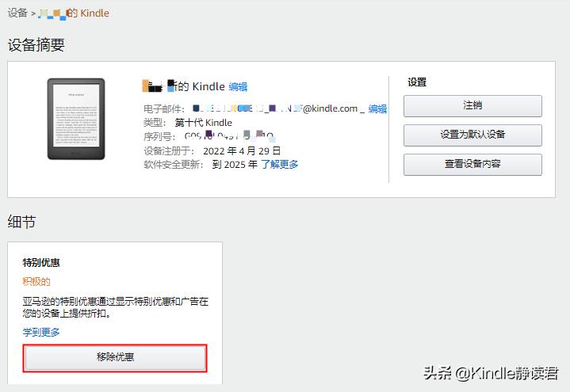
Task: Select the registration date 2022 年 4 月 29 日
Action: [x=242, y=150]
